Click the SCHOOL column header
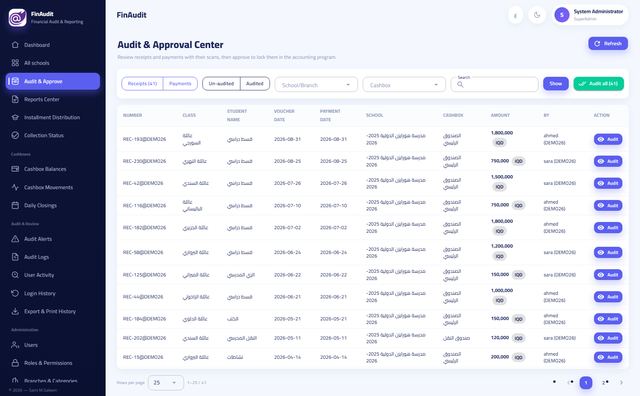 (x=374, y=115)
